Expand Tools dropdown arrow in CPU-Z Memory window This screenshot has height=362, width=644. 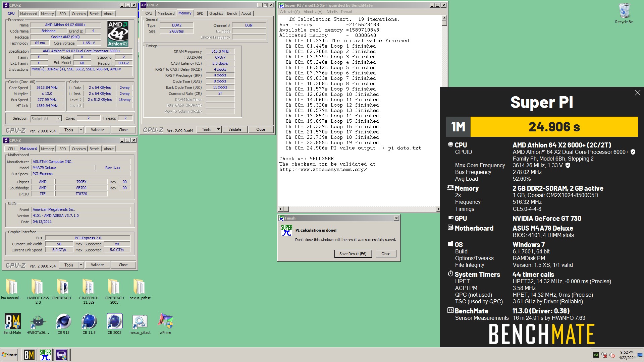coord(218,129)
